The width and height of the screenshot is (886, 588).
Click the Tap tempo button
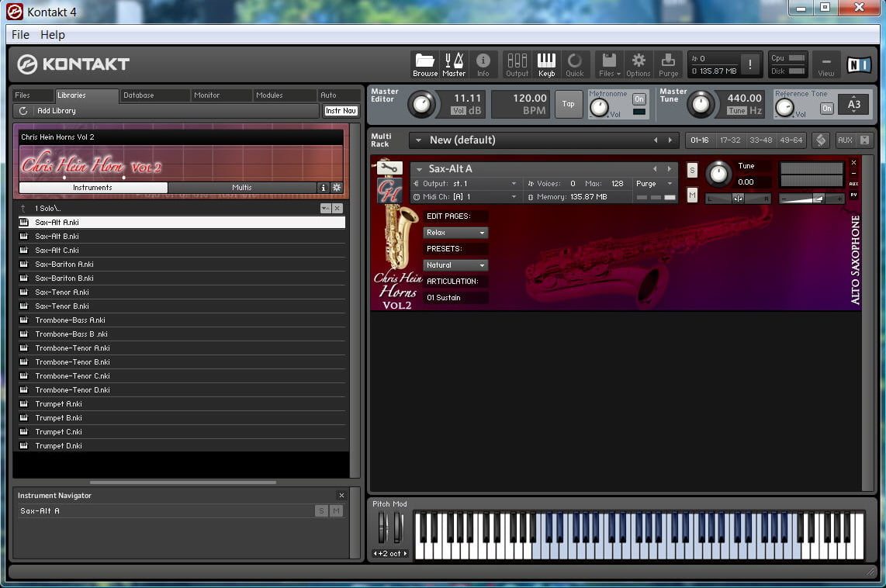point(569,104)
